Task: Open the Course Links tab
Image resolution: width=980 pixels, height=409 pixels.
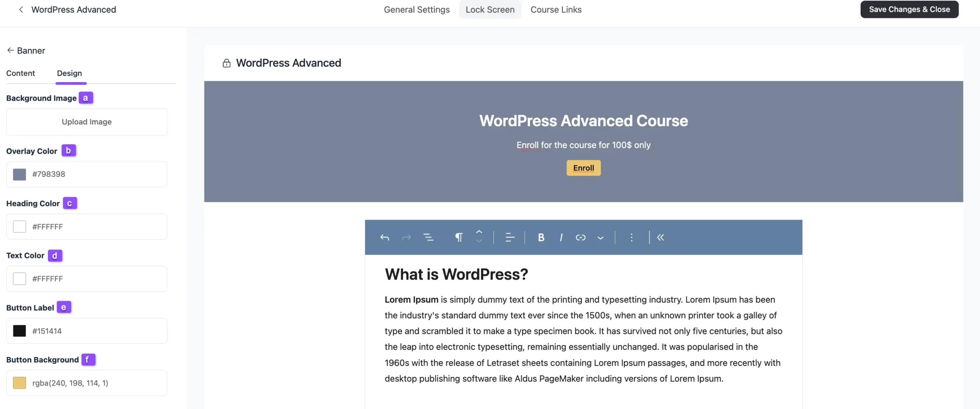Action: tap(556, 10)
